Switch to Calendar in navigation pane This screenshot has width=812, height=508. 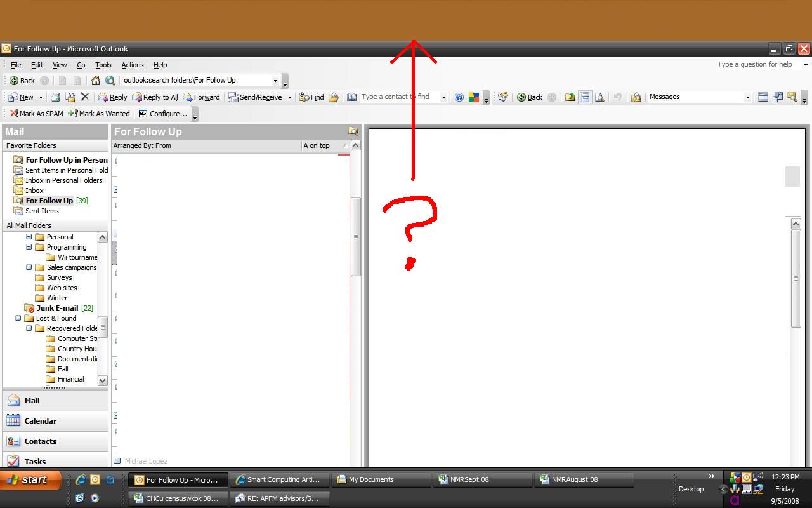pos(41,421)
